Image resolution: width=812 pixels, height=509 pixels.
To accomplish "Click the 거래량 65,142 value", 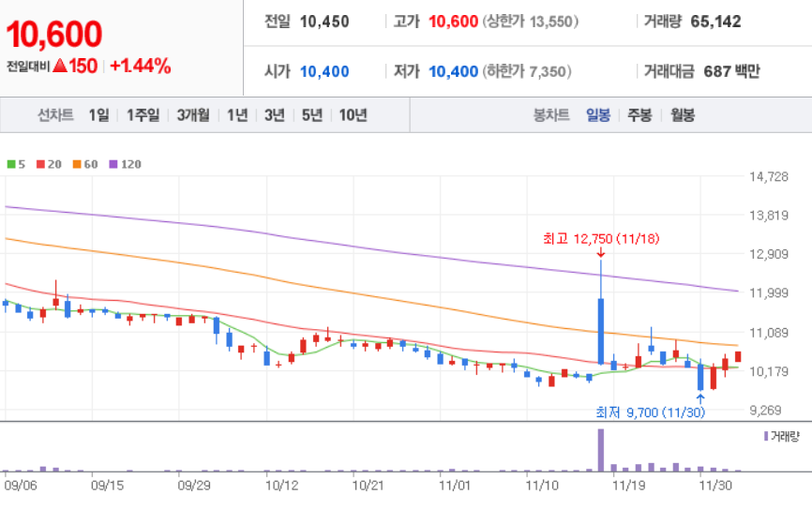I will (715, 22).
